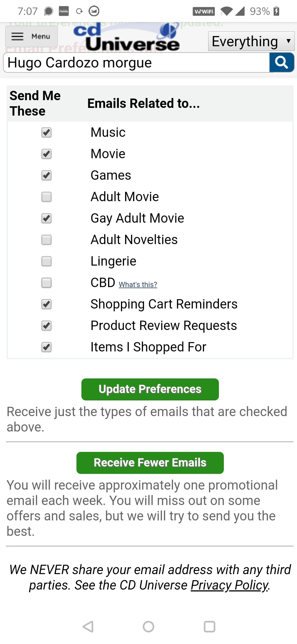Tap the MeWe notification icon
Image resolution: width=297 pixels, height=644 pixels.
tap(64, 11)
